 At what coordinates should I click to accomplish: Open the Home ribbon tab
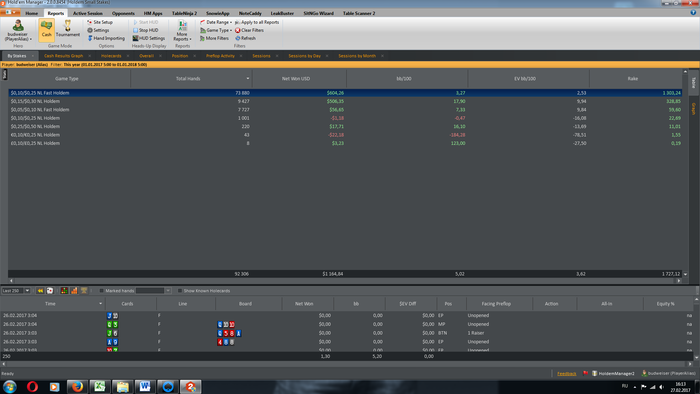pos(32,13)
